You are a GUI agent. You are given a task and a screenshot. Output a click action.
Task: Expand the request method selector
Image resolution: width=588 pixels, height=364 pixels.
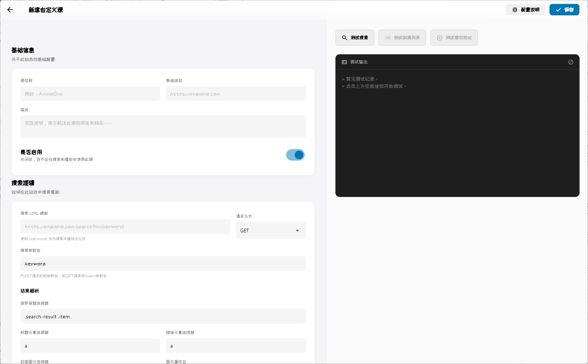coord(271,230)
